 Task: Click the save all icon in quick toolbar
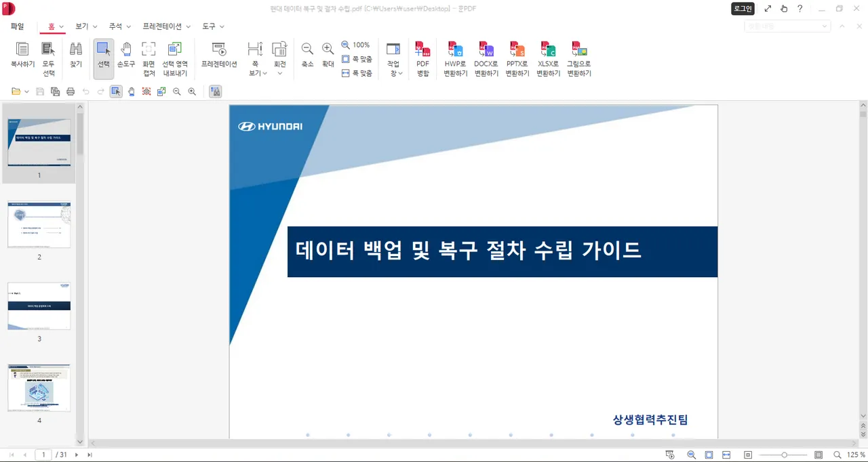point(55,91)
